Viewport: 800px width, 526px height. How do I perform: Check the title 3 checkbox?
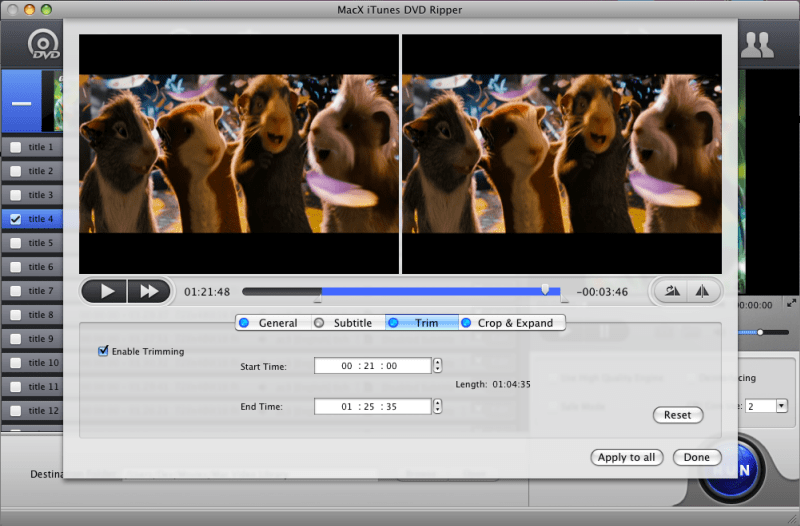click(x=16, y=195)
